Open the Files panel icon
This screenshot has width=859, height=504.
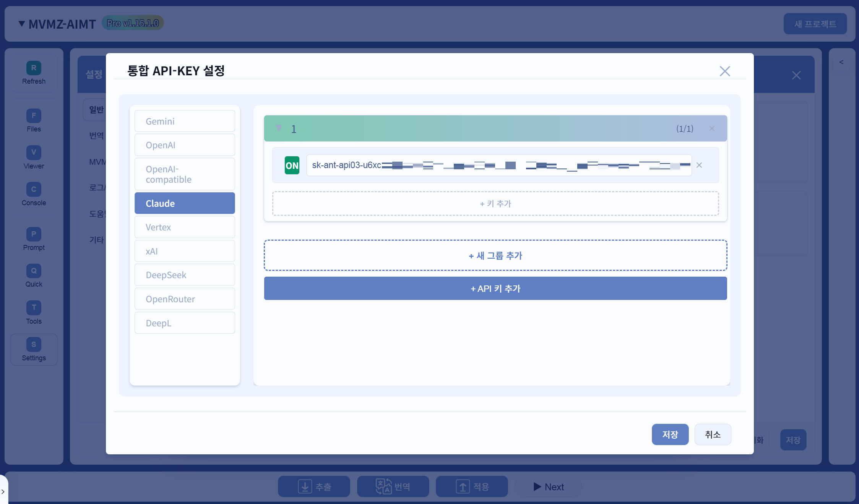[x=34, y=116]
